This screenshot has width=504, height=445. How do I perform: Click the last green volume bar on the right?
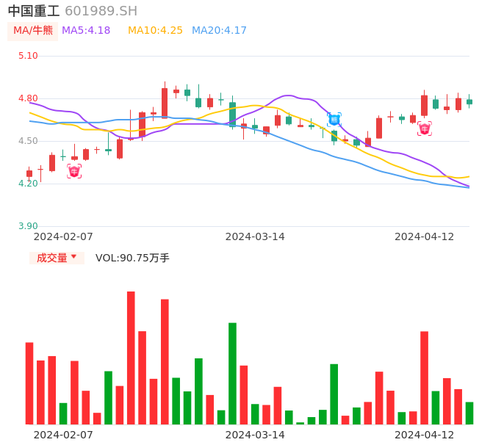[469, 413]
